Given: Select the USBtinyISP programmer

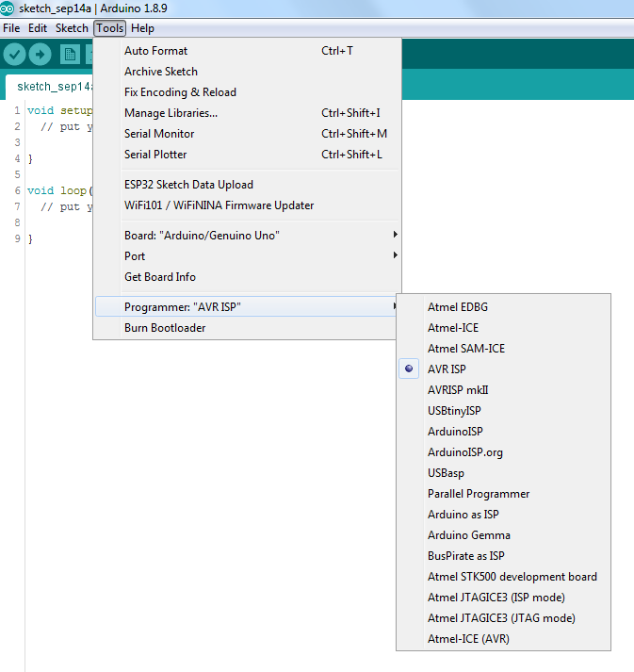Looking at the screenshot, I should [x=503, y=411].
